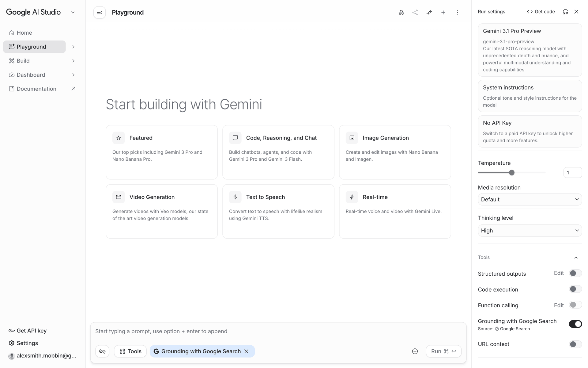Click the Video Generation clapperboard icon
Image resolution: width=588 pixels, height=368 pixels.
[x=119, y=197]
